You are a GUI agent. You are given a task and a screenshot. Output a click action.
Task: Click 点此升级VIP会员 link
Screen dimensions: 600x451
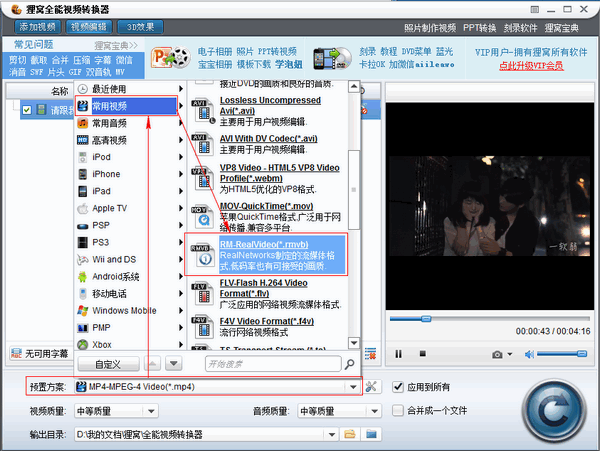point(531,66)
